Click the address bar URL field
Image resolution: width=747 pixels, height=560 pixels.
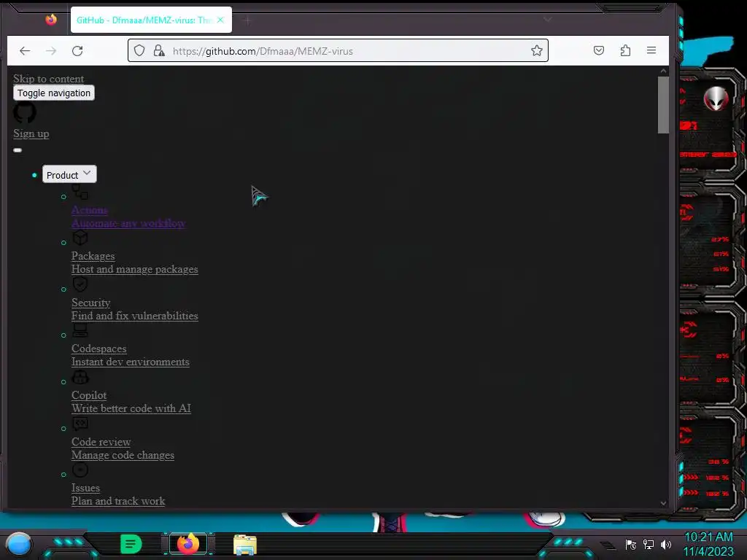click(338, 50)
